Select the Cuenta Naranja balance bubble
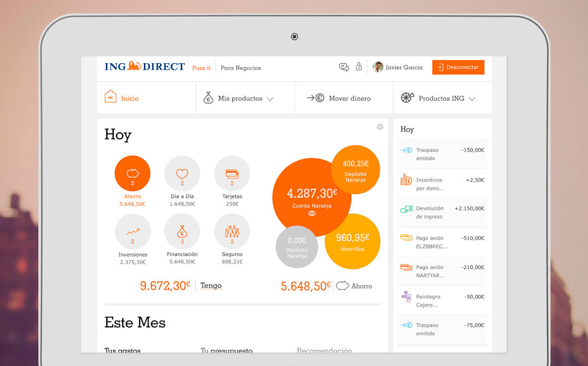 click(311, 196)
